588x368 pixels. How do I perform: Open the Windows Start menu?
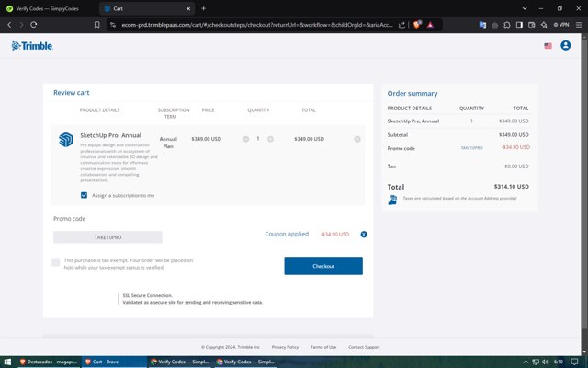pyautogui.click(x=8, y=362)
